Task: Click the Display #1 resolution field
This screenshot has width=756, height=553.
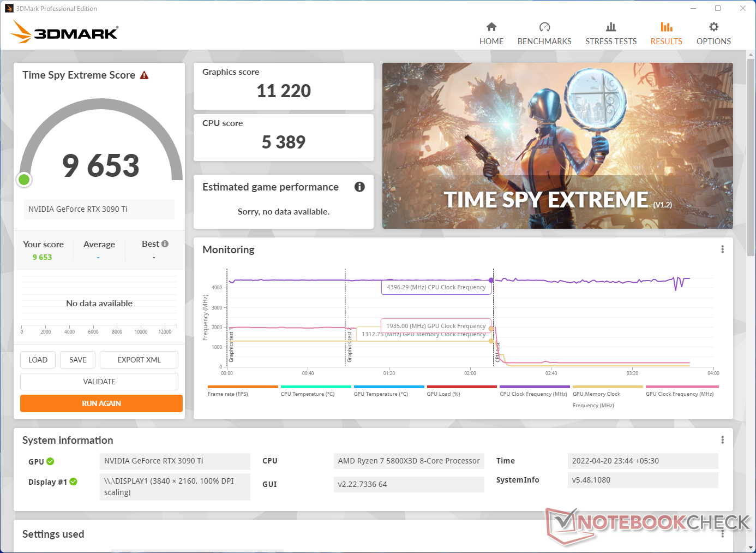Action: point(175,486)
